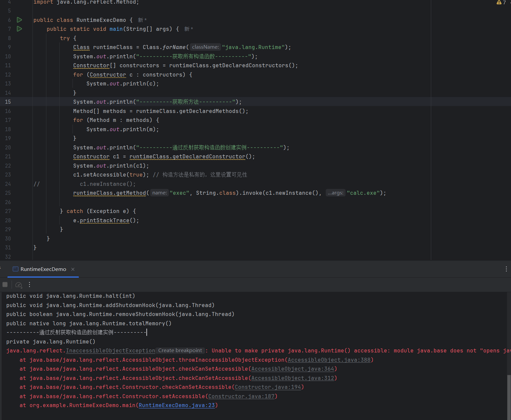Click getDeclaredMethods call on line 16
511x420 pixels.
(x=209, y=111)
